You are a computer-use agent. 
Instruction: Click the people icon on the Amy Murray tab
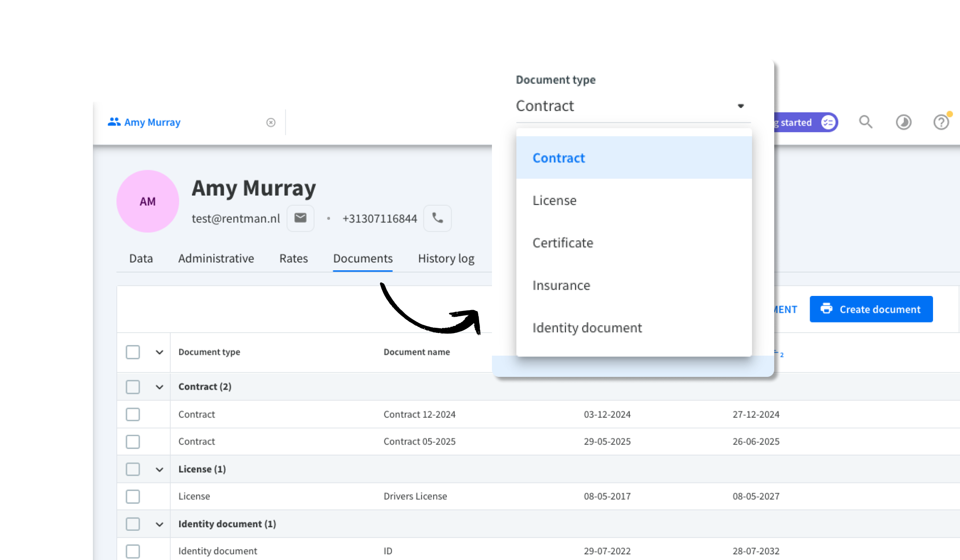click(114, 122)
